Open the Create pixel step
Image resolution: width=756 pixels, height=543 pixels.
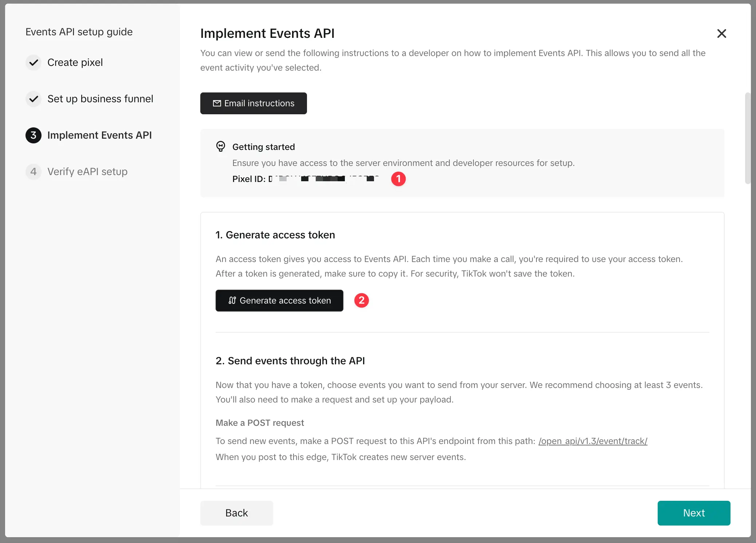click(x=75, y=63)
